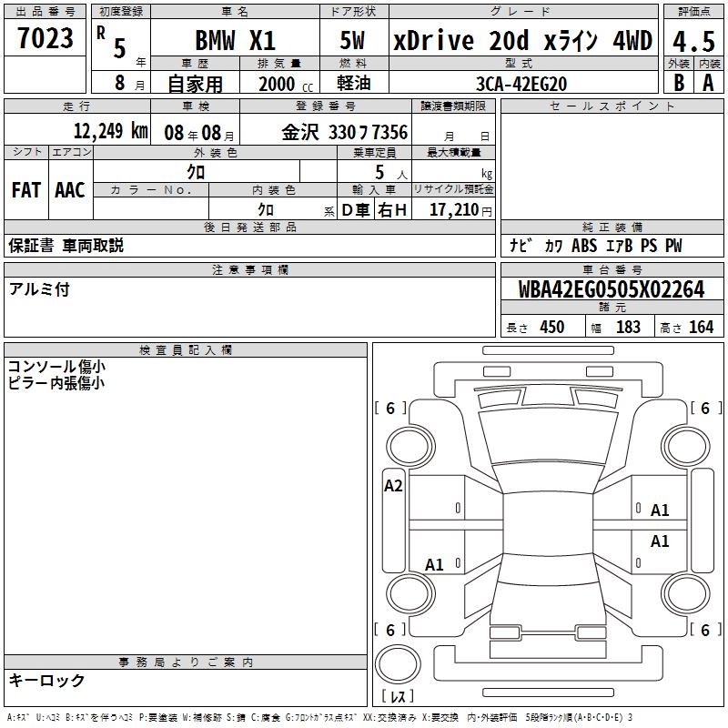
Task: Click the fuel type 軽油
Action: click(x=354, y=83)
